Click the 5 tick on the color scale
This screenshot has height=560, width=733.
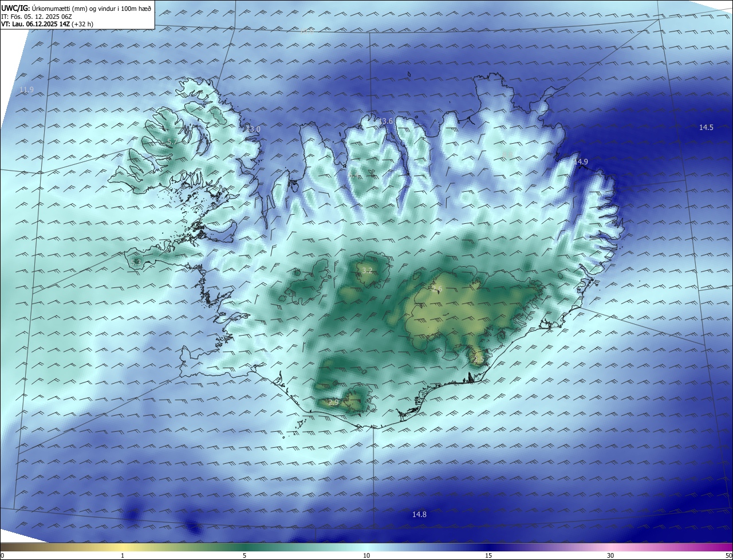(x=245, y=555)
